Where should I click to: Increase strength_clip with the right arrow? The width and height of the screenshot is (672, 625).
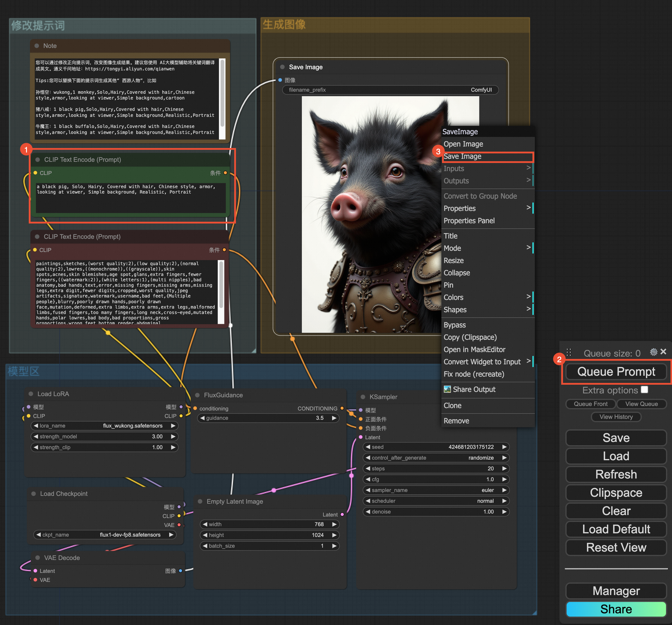pyautogui.click(x=173, y=447)
